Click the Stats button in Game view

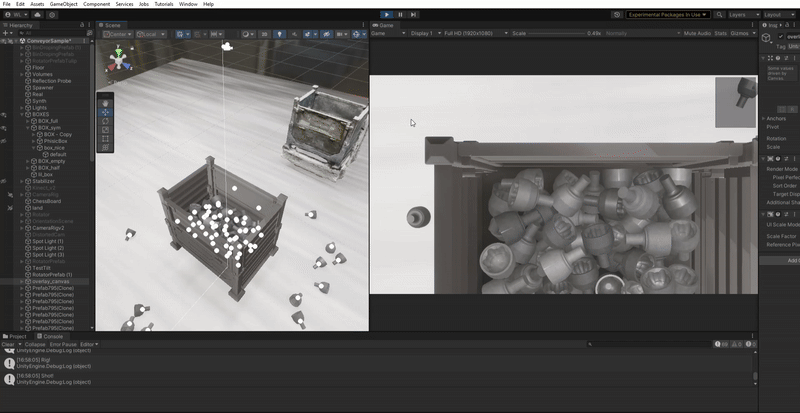(x=721, y=33)
